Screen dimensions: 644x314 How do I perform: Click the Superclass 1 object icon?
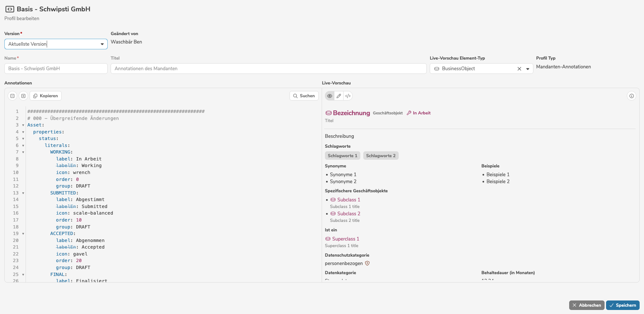tap(328, 239)
